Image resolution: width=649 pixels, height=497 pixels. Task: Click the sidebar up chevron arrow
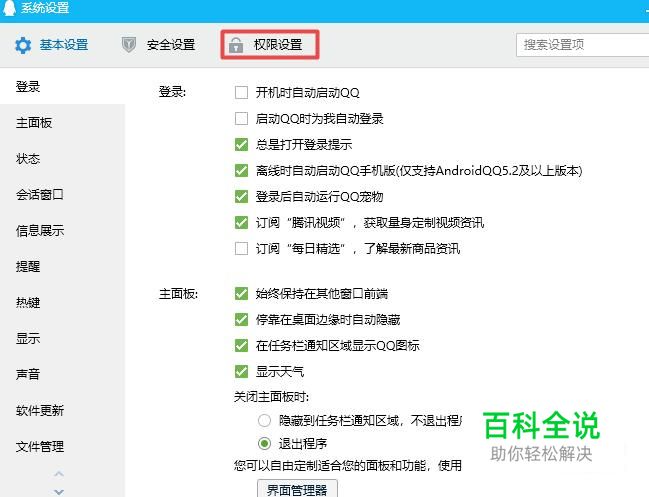pyautogui.click(x=59, y=474)
